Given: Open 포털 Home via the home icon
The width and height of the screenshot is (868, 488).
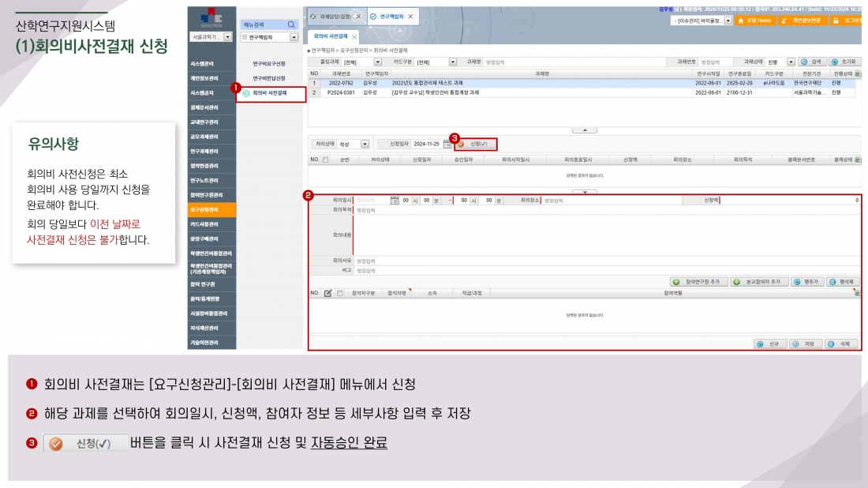Looking at the screenshot, I should click(741, 21).
